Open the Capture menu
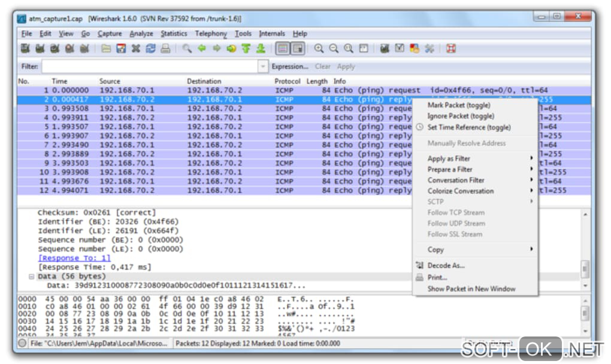This screenshot has height=364, width=611. point(110,34)
